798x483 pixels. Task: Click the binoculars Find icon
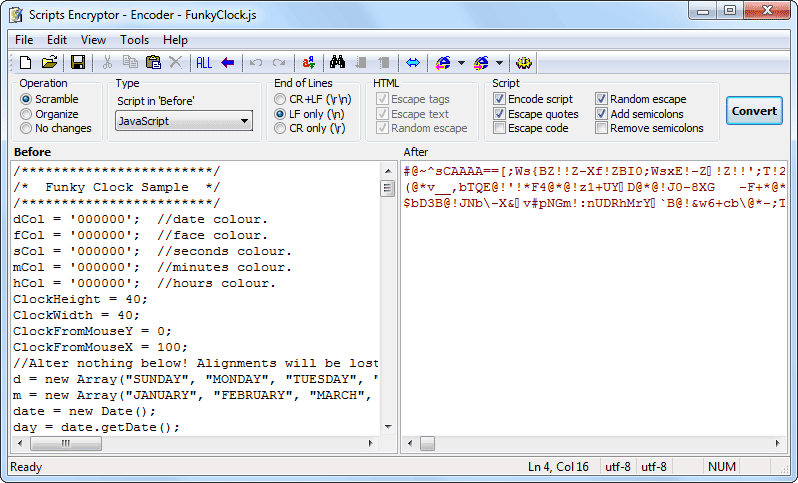(337, 63)
